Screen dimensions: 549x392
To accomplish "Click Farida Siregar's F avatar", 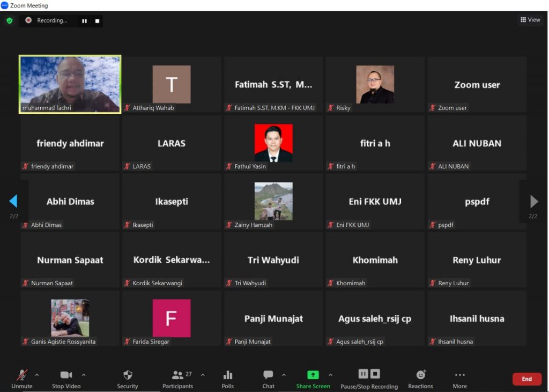I will pyautogui.click(x=172, y=318).
